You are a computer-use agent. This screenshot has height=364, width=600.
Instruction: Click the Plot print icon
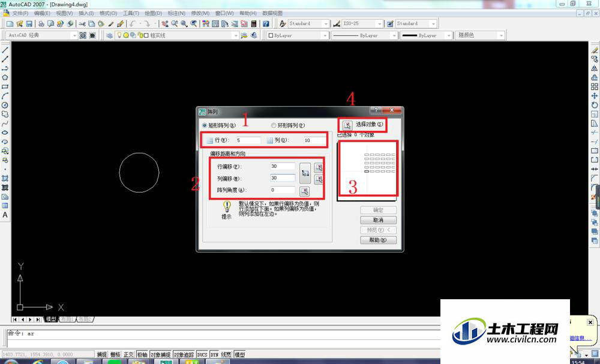tap(41, 24)
